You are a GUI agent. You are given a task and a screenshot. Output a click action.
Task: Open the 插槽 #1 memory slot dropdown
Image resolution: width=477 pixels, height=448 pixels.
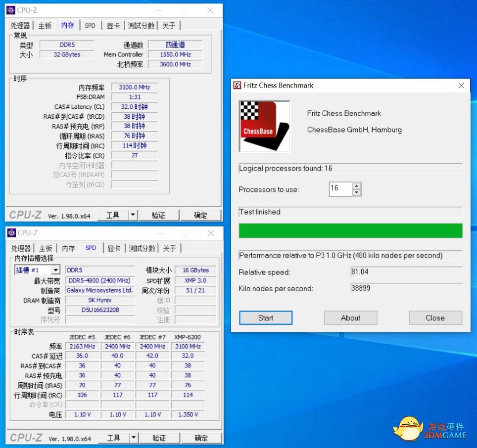[54, 269]
